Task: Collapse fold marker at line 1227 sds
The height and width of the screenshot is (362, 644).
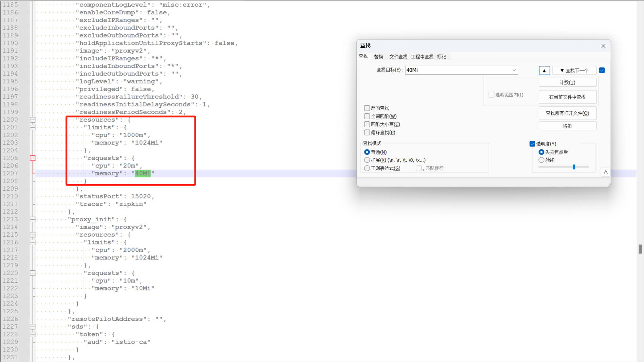Action: [x=33, y=327]
